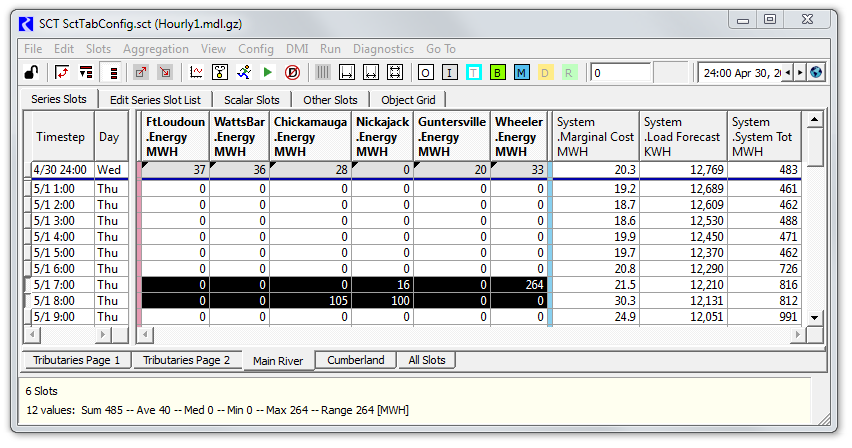Open the Run menu
The width and height of the screenshot is (852, 448).
click(x=330, y=49)
